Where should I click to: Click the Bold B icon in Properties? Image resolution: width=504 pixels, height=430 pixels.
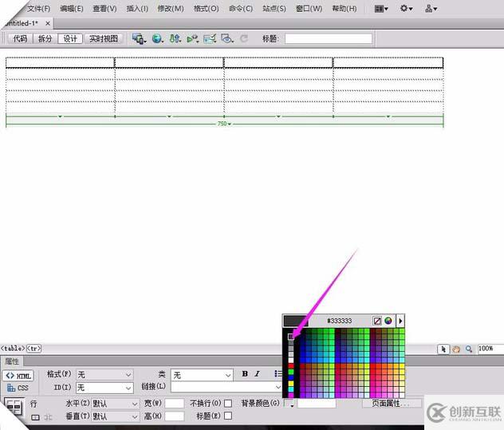[245, 373]
